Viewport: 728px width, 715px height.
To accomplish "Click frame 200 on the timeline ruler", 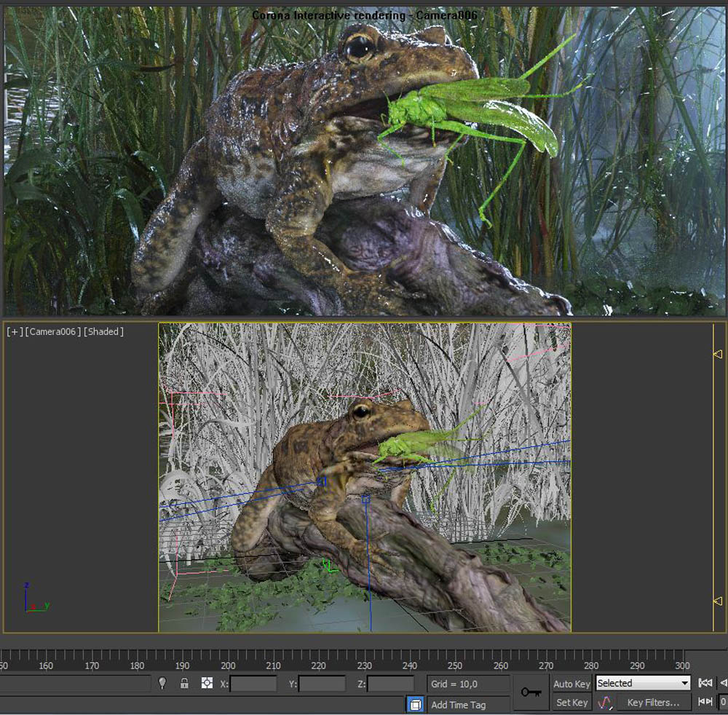I will [227, 665].
